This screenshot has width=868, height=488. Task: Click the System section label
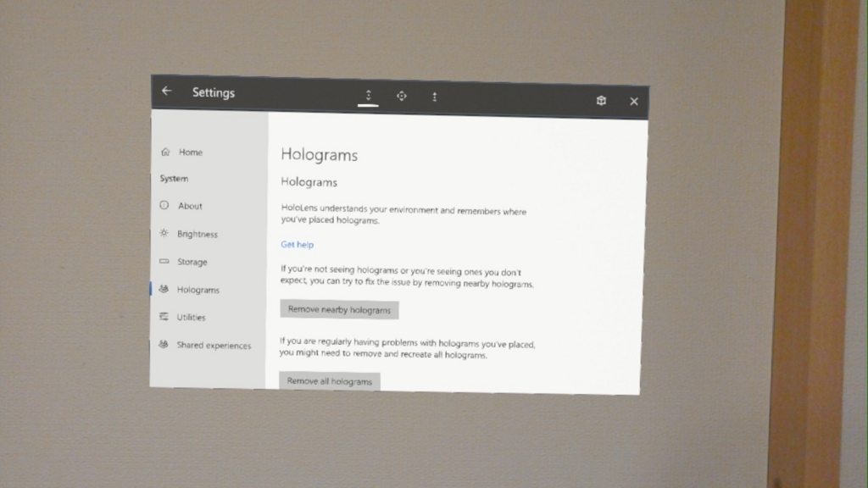pos(174,178)
